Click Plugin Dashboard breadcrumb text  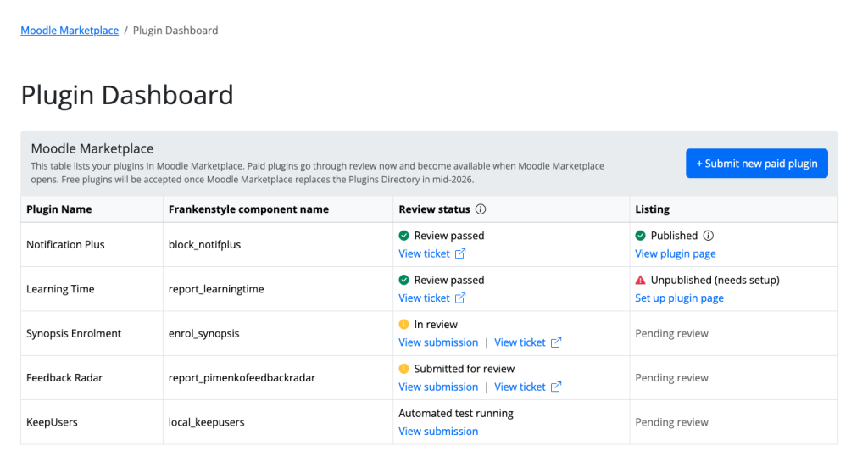tap(175, 31)
